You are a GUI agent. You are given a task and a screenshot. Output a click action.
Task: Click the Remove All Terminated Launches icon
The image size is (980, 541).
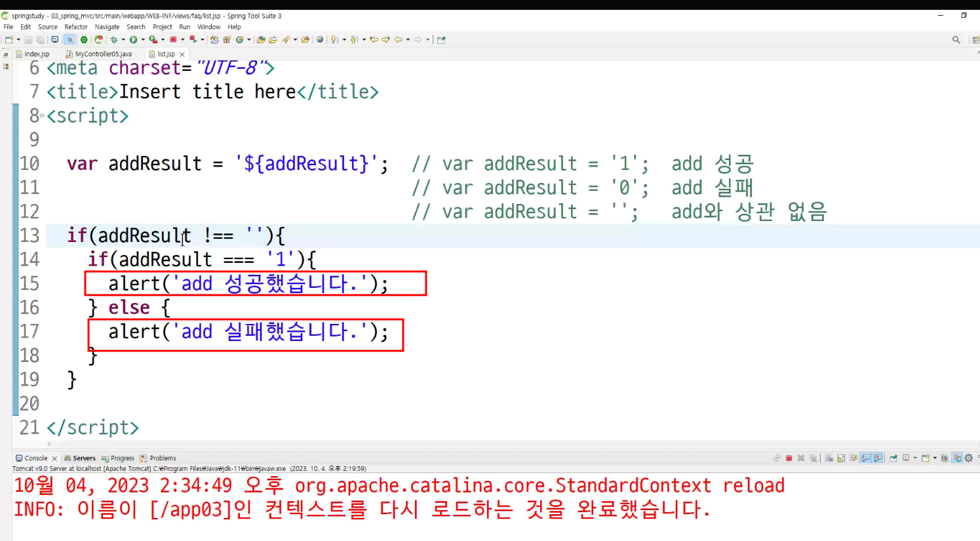click(813, 458)
